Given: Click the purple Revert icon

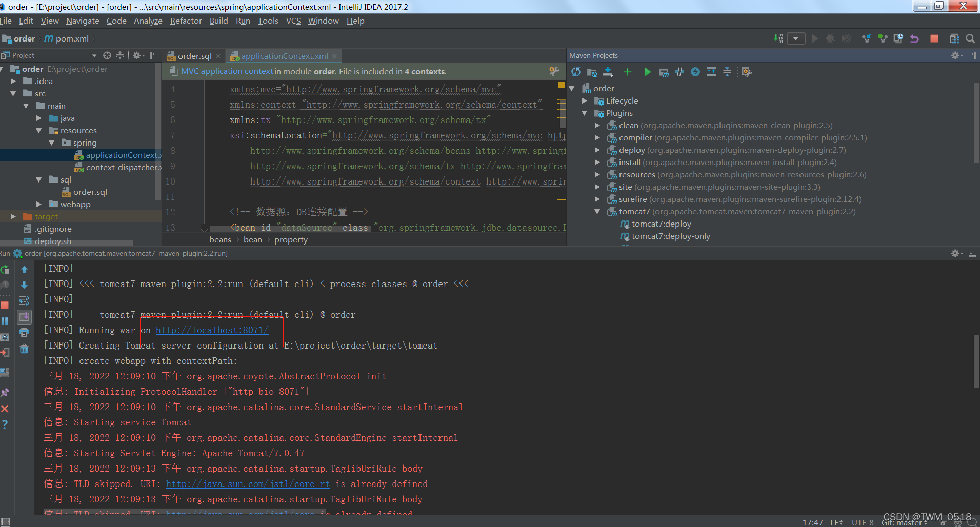Looking at the screenshot, I should 914,38.
